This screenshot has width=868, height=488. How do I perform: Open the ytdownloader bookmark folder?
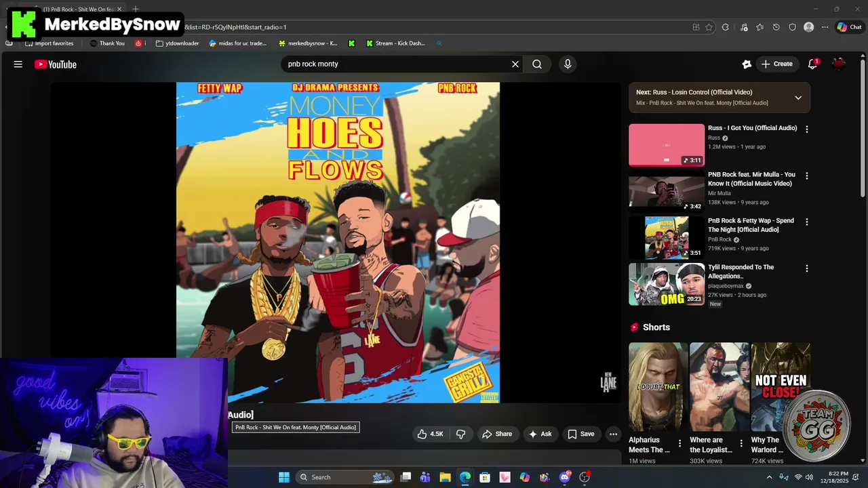(x=177, y=43)
